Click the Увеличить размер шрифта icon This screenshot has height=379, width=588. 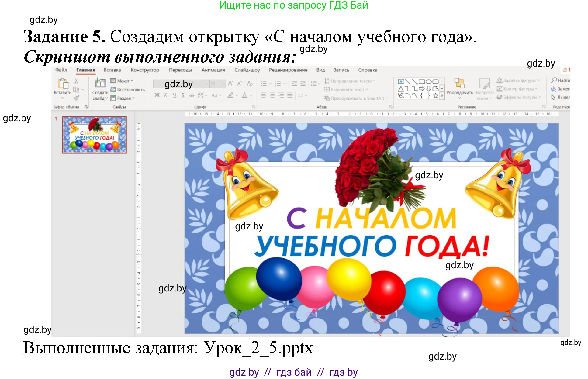[230, 83]
